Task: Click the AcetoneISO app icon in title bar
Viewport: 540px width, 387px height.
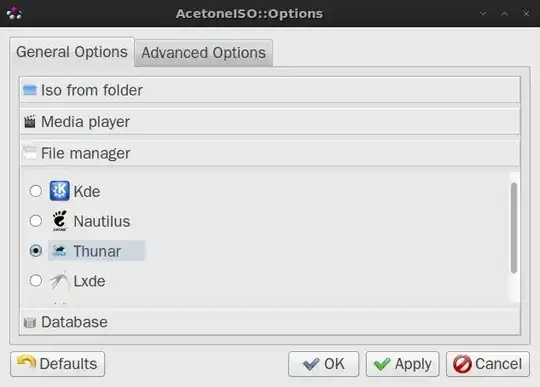Action: pyautogui.click(x=14, y=13)
